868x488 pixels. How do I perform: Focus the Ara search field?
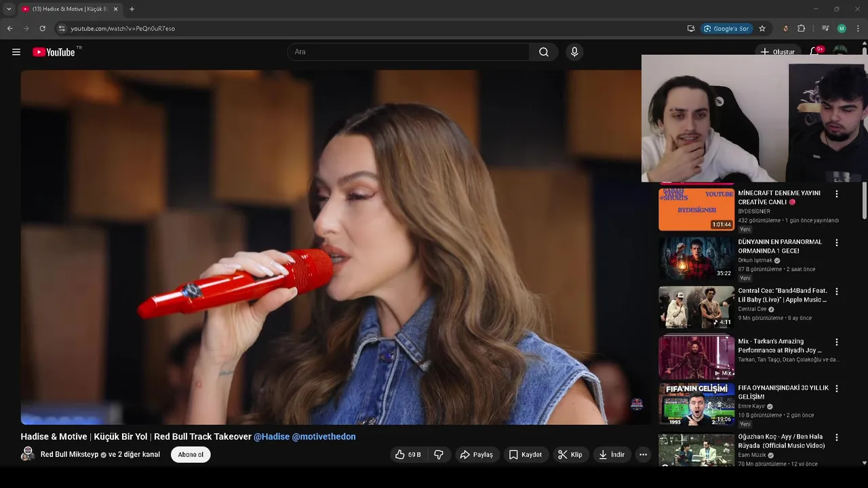[409, 52]
